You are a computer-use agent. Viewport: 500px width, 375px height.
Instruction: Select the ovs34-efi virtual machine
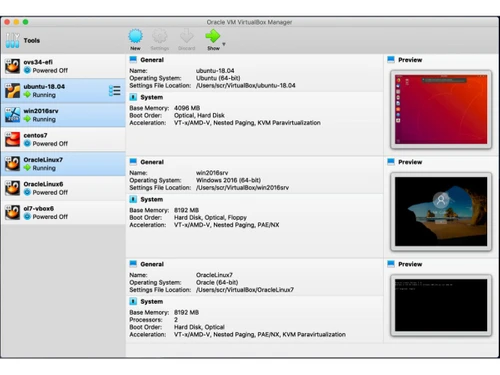pyautogui.click(x=63, y=66)
